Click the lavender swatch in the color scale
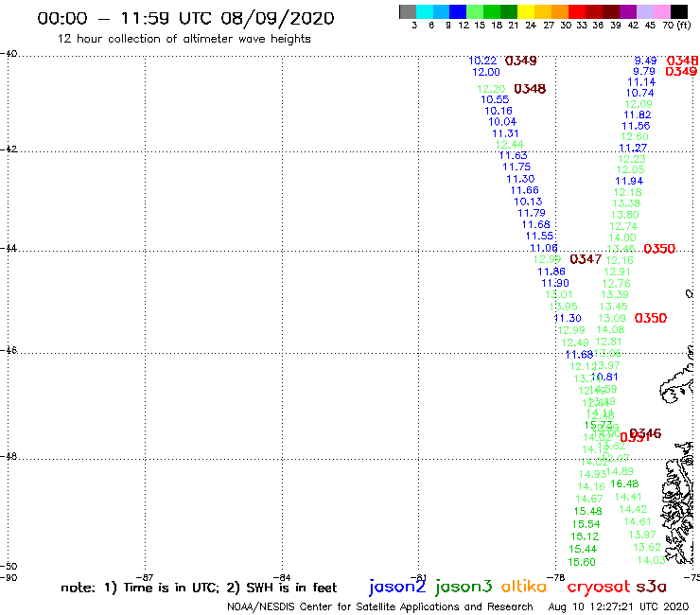 645,11
